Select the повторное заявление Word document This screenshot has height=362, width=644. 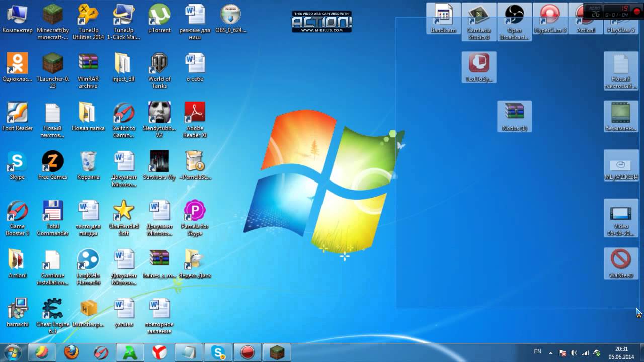click(x=159, y=317)
